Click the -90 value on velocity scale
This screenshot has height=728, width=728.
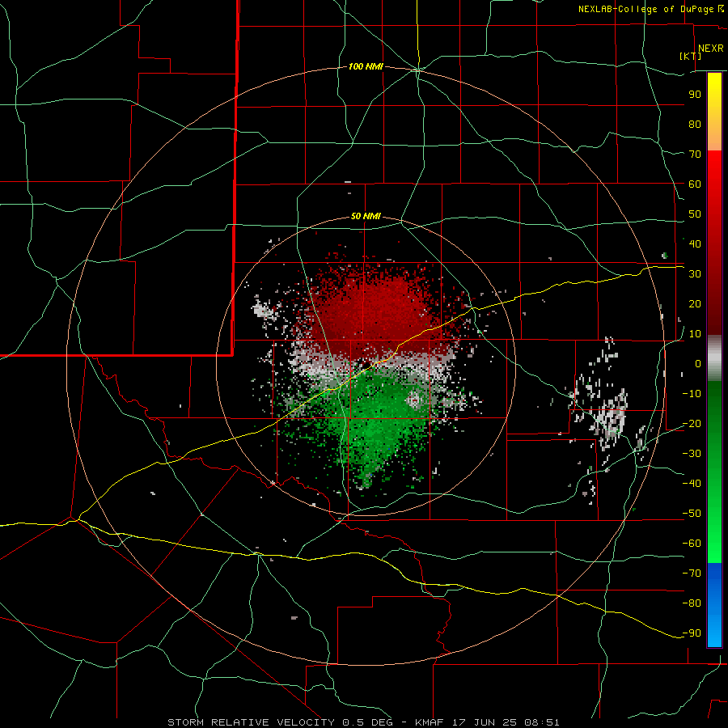point(692,633)
